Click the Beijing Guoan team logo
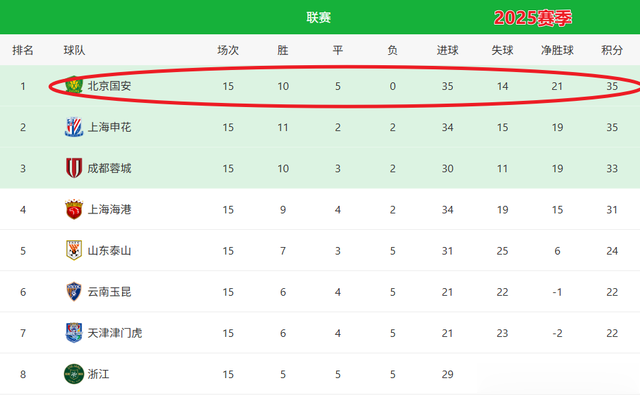The width and height of the screenshot is (640, 398). 74,86
